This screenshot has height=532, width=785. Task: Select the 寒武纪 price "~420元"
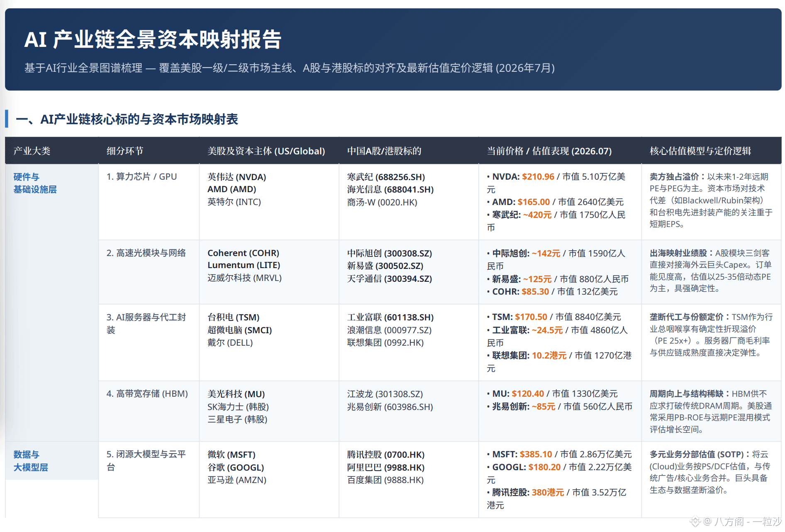537,215
